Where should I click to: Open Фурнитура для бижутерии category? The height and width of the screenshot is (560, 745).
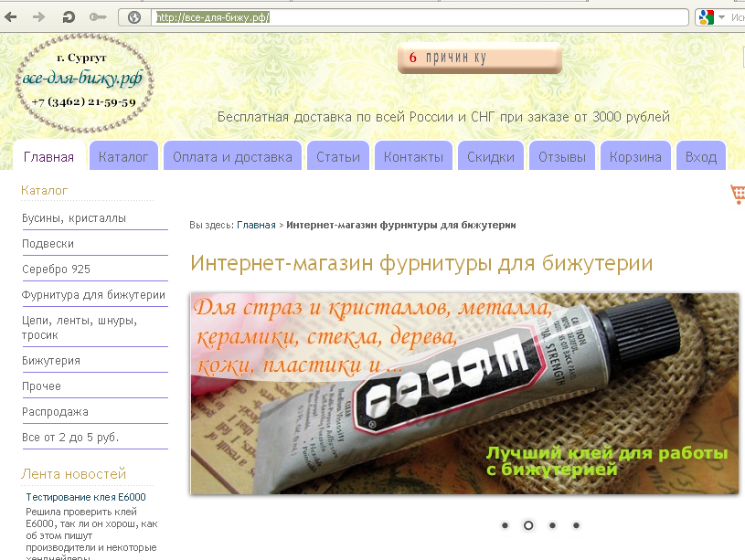pos(93,295)
